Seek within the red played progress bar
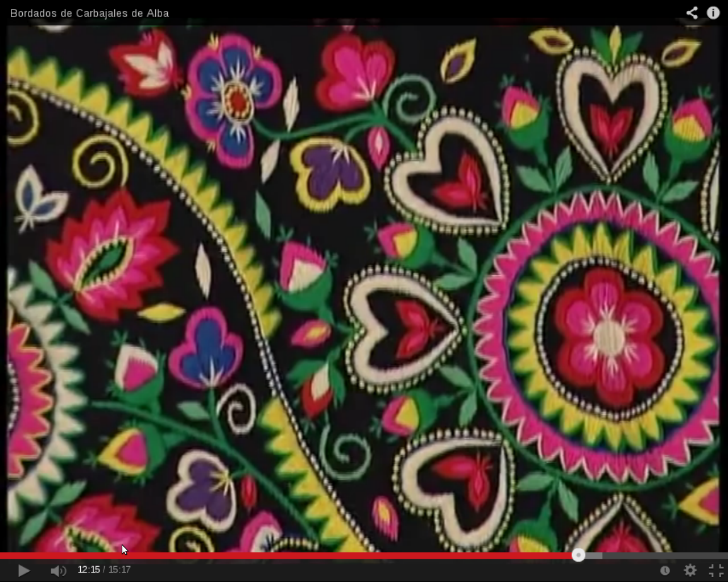The image size is (728, 582). (x=289, y=555)
